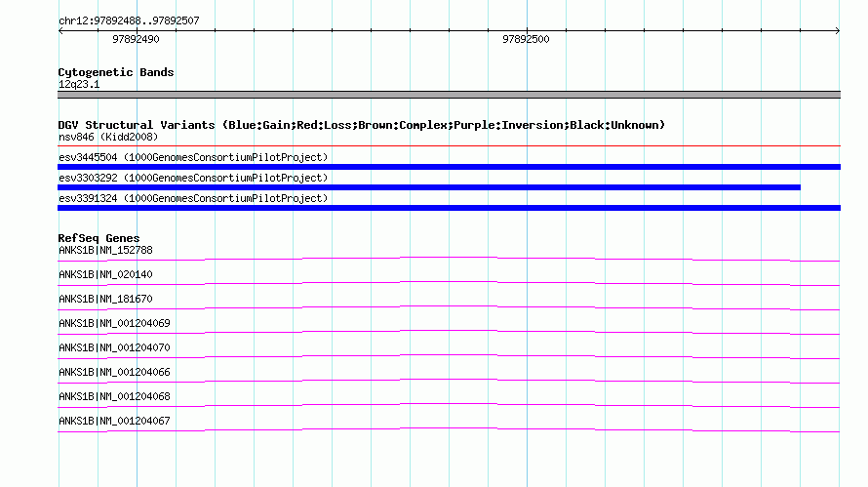Click the ANKS1B|NM_001204070 transcript label
868x487 pixels.
[x=114, y=347]
